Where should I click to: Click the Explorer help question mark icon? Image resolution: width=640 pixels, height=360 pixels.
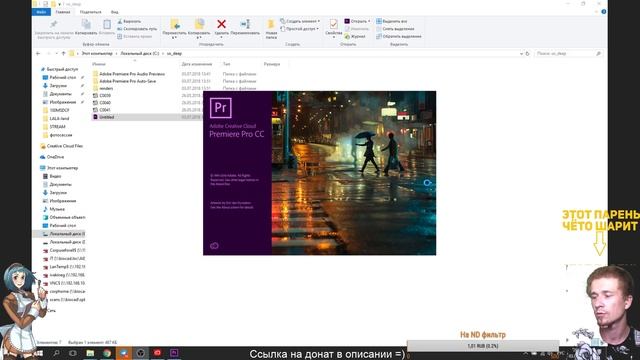604,12
